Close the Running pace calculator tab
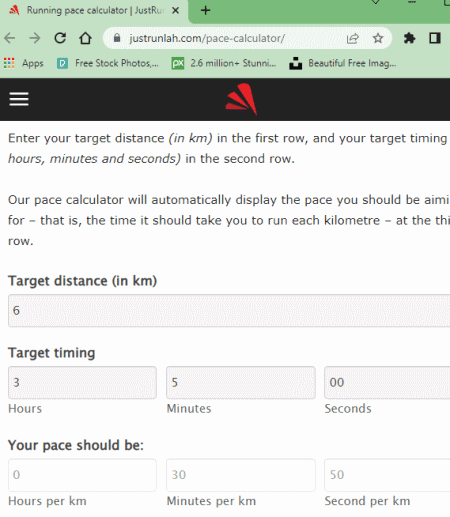This screenshot has height=517, width=450. (x=175, y=11)
